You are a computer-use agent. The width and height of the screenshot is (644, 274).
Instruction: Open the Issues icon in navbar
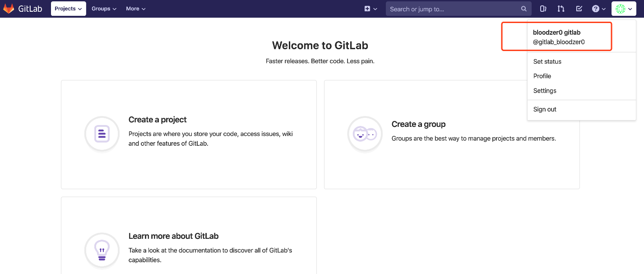[543, 9]
